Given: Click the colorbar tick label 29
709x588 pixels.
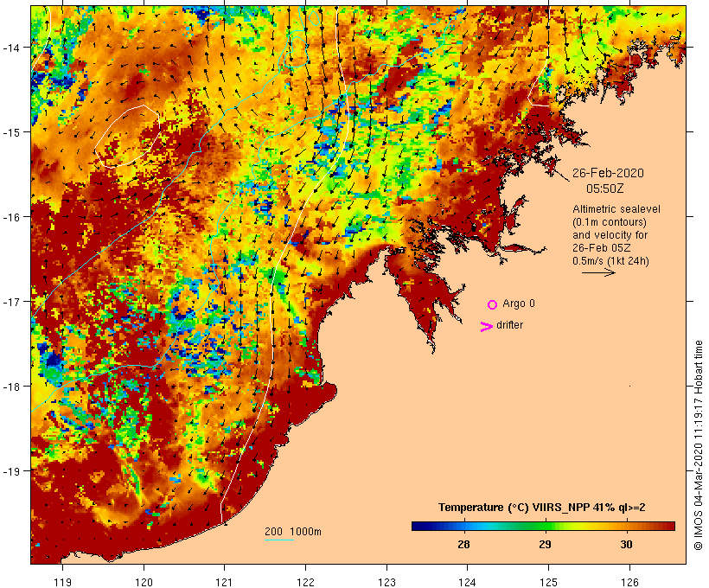Looking at the screenshot, I should coord(545,544).
